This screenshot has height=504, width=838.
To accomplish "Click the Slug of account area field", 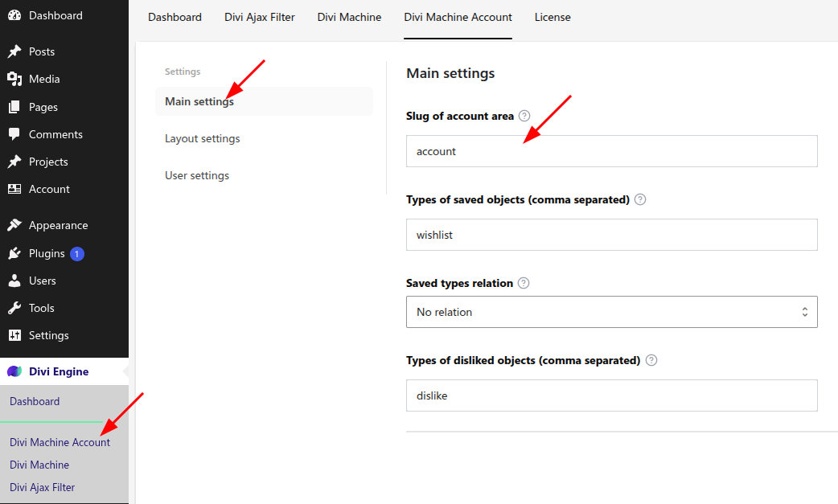I will [611, 151].
